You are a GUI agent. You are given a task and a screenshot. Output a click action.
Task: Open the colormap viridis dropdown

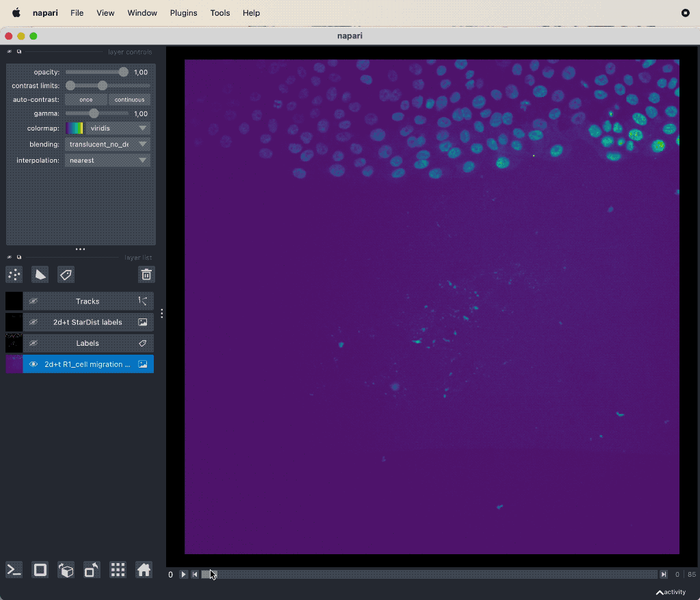click(108, 128)
